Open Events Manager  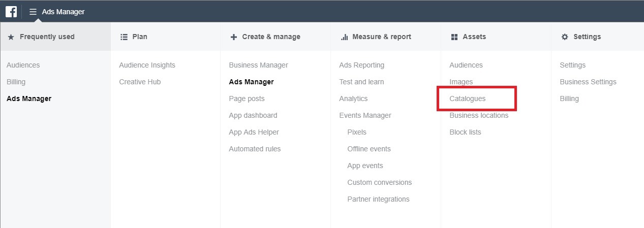pos(365,115)
